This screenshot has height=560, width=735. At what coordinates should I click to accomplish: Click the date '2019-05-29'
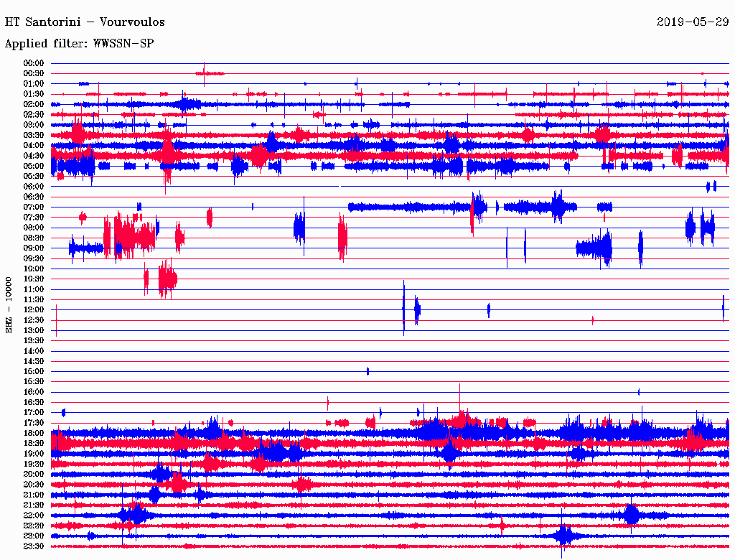693,22
